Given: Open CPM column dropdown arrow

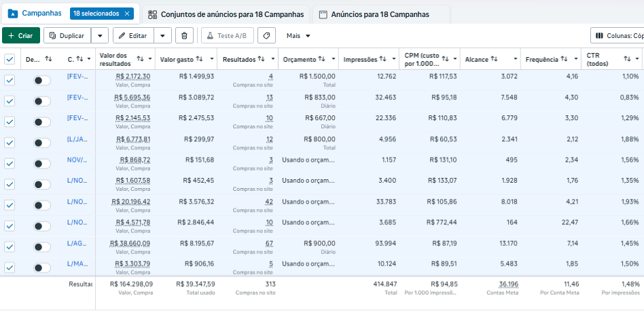Looking at the screenshot, I should (x=455, y=59).
